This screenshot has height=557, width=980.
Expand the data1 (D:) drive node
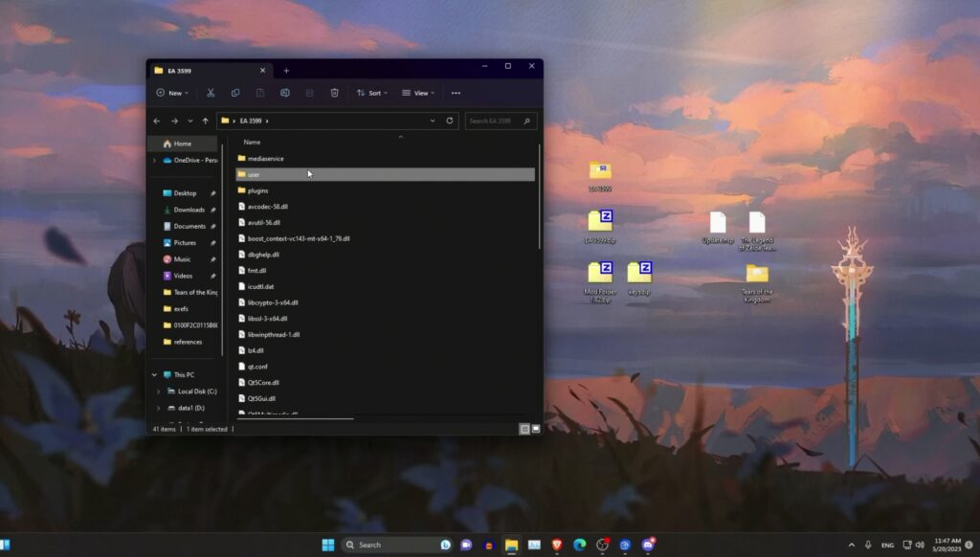pos(158,409)
